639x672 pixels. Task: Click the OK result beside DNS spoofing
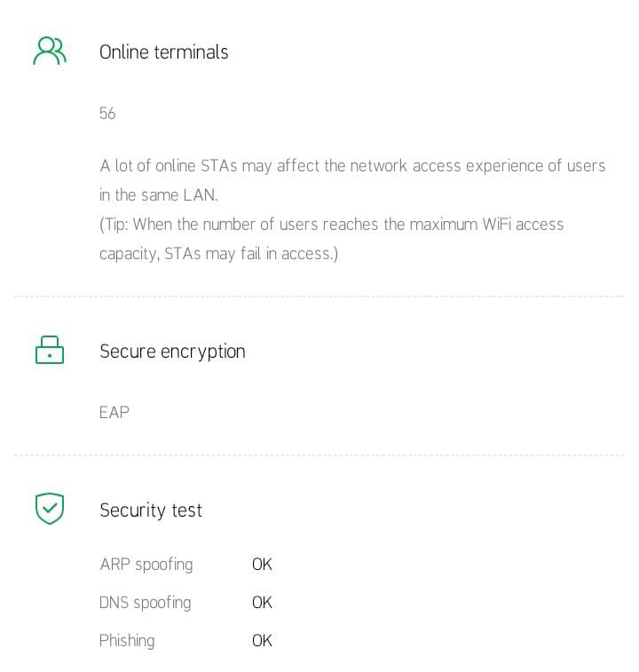[x=262, y=603]
